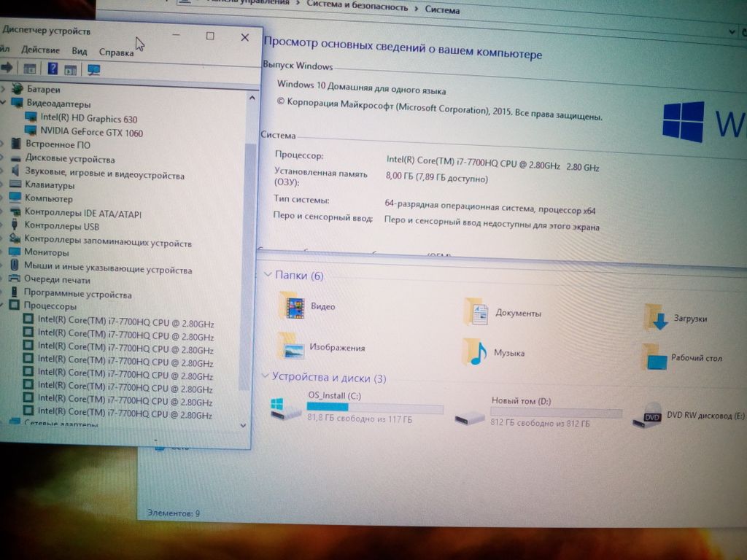747x560 pixels.
Task: Click the scan for hardware changes monitor icon
Action: click(93, 70)
